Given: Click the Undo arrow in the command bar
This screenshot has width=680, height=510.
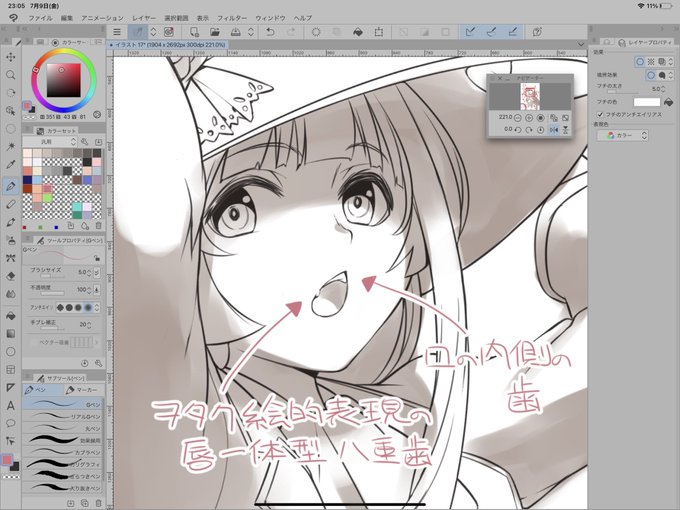Looking at the screenshot, I should [x=270, y=32].
